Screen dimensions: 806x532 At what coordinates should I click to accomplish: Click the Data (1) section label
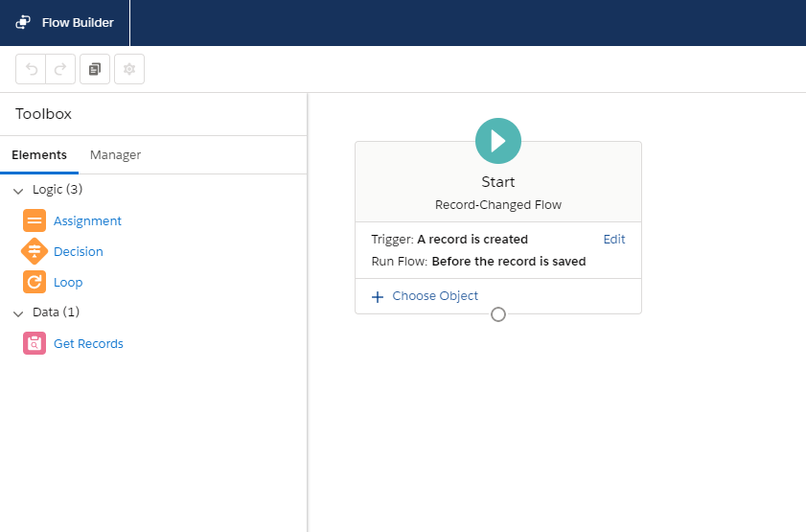point(56,312)
